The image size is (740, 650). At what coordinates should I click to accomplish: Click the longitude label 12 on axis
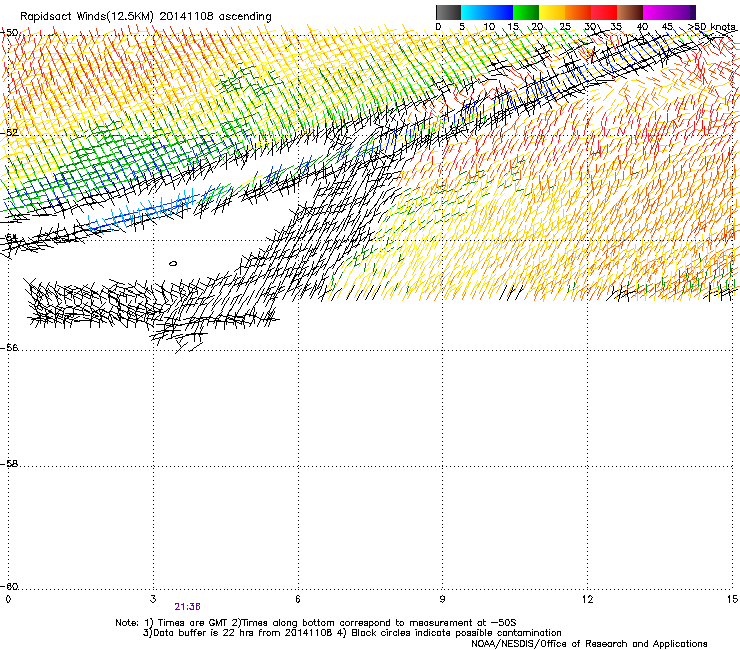coord(587,599)
